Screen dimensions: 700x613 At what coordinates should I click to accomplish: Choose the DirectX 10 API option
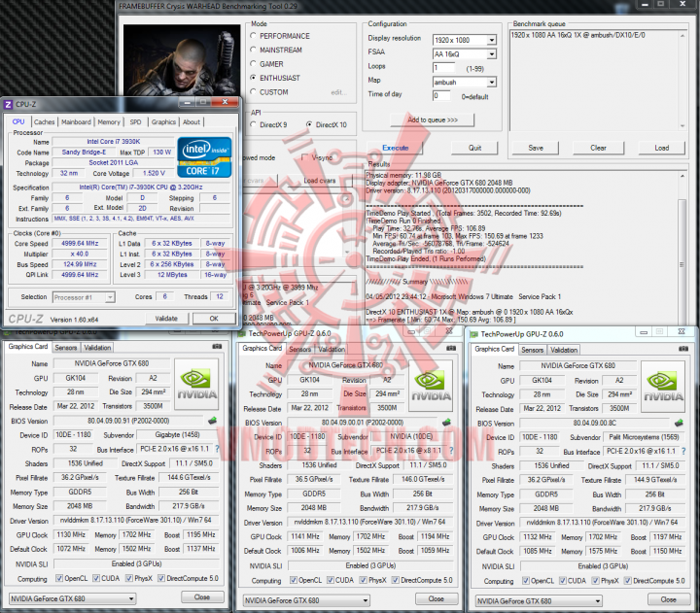tap(309, 124)
